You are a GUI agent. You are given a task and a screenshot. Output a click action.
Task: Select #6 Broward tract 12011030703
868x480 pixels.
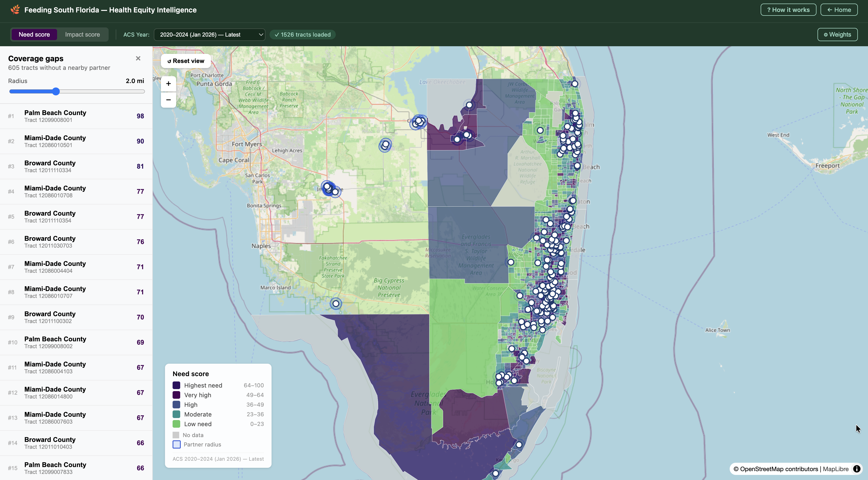pyautogui.click(x=76, y=242)
